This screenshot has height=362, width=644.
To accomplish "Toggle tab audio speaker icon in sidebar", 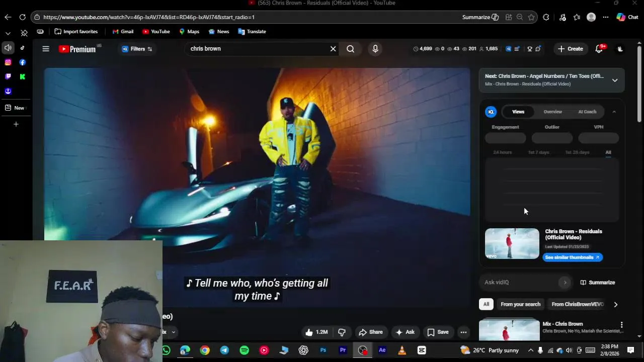I will [8, 48].
